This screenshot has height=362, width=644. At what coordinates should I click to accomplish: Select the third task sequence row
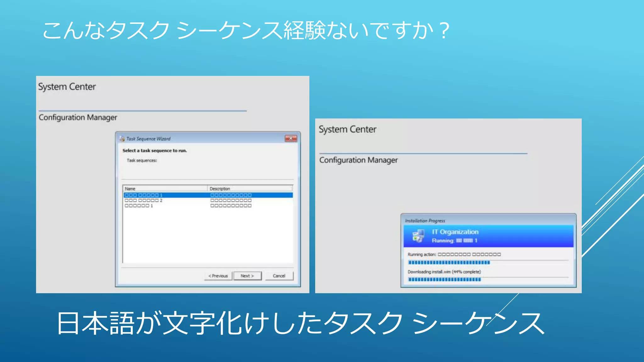[x=208, y=206]
